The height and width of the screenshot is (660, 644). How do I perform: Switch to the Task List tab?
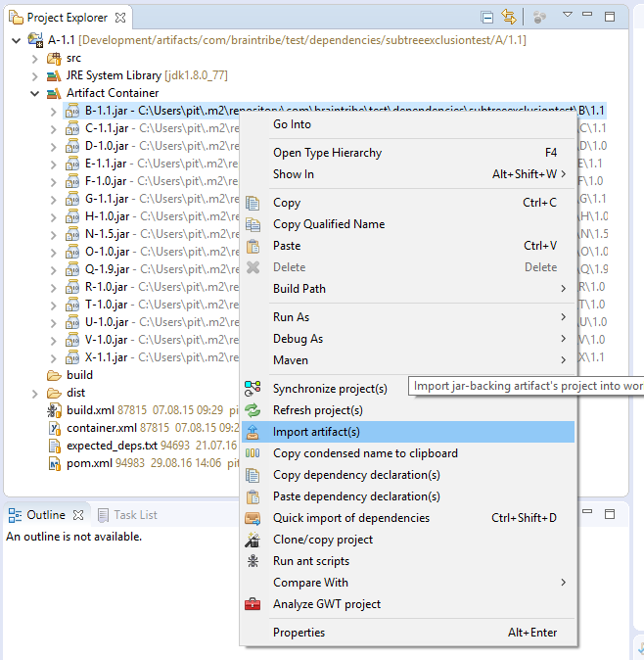click(x=134, y=515)
